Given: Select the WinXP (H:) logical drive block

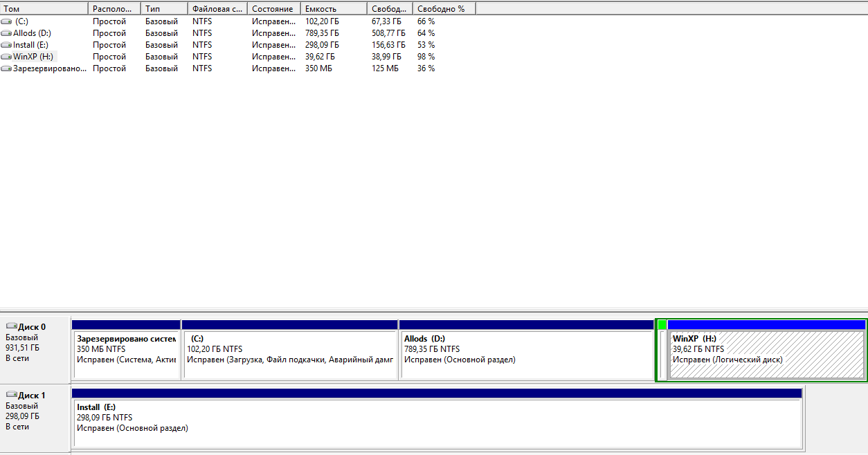Looking at the screenshot, I should click(766, 354).
